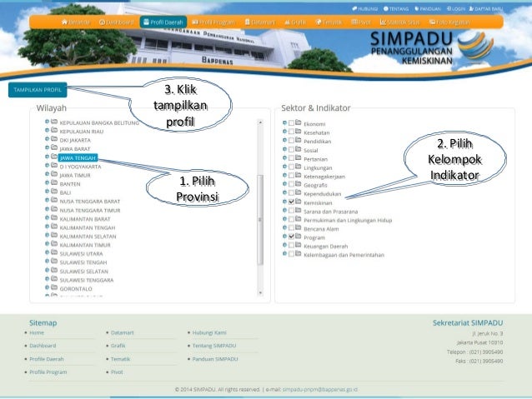This screenshot has width=532, height=399.
Task: Open the Dashboard menu item
Action: 117,22
